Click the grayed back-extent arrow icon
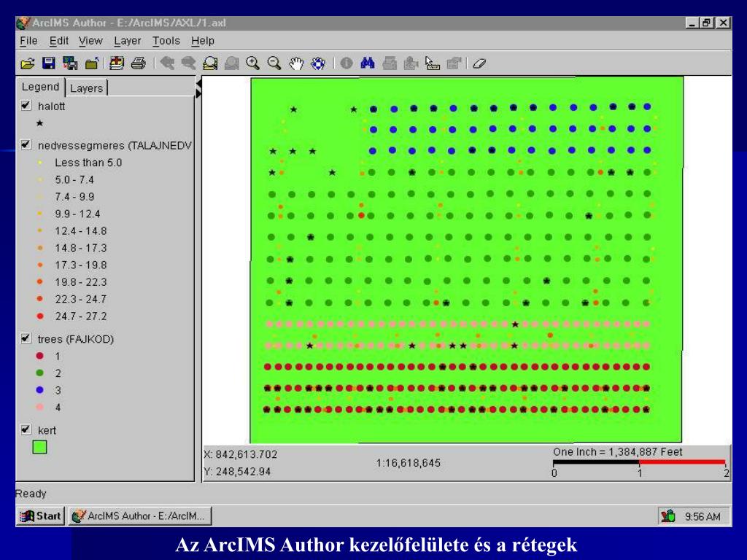 tap(167, 63)
